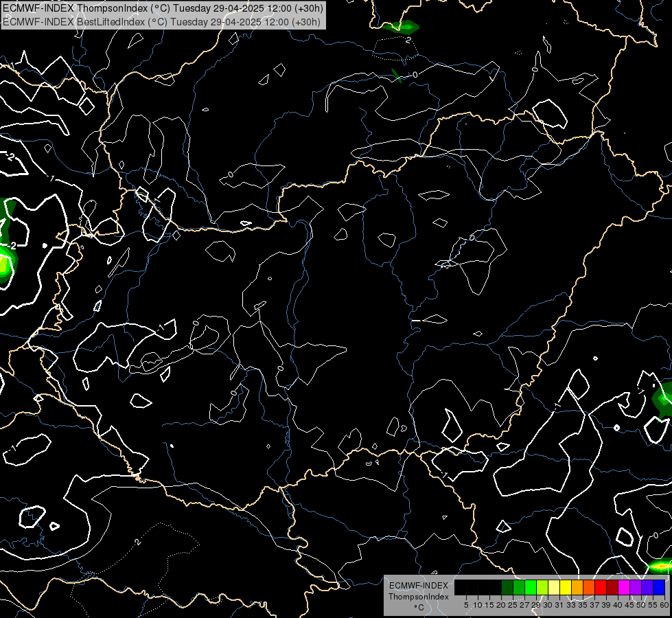The width and height of the screenshot is (672, 618).
Task: Click the medium green 25–27 legend swatch
Action: point(519,587)
